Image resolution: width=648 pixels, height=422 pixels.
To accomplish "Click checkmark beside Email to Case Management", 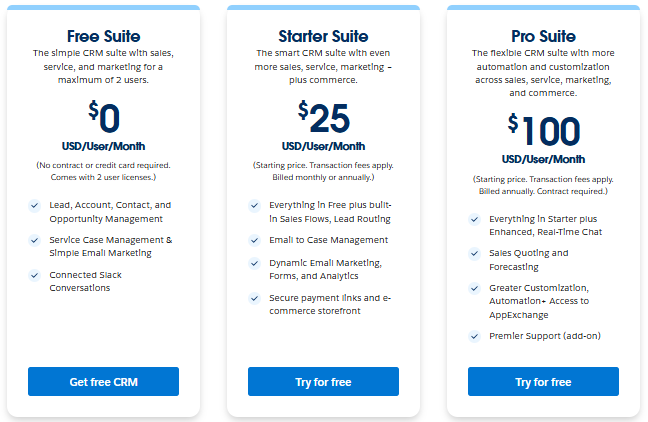I will 255,240.
